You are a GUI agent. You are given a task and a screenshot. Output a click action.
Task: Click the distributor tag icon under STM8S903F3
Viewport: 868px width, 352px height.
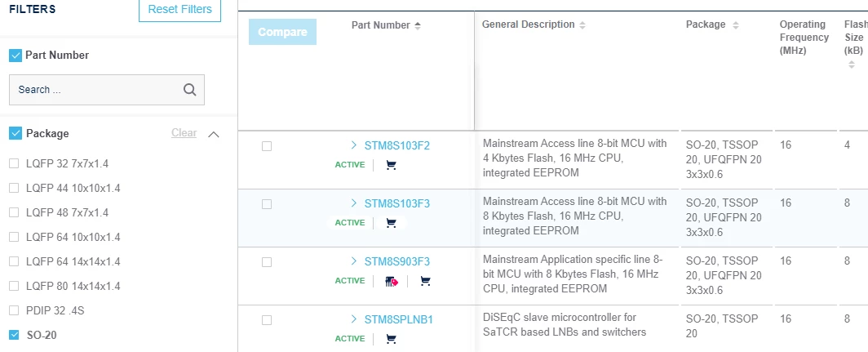click(x=392, y=281)
